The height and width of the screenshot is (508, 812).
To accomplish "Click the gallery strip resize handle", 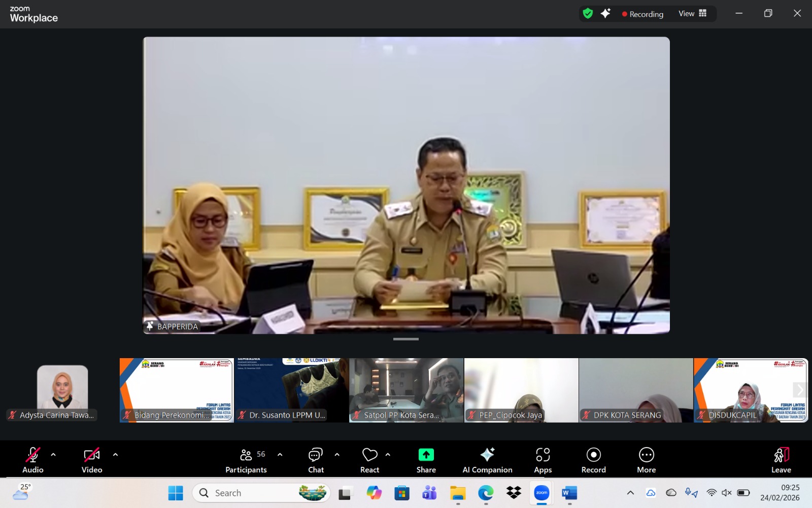I will click(406, 339).
